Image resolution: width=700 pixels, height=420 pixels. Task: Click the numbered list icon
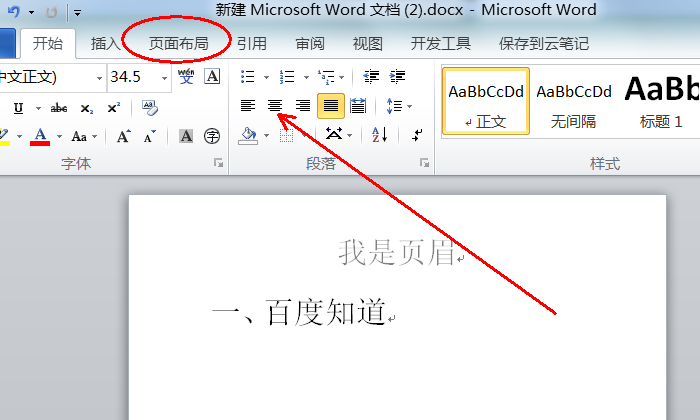point(287,77)
